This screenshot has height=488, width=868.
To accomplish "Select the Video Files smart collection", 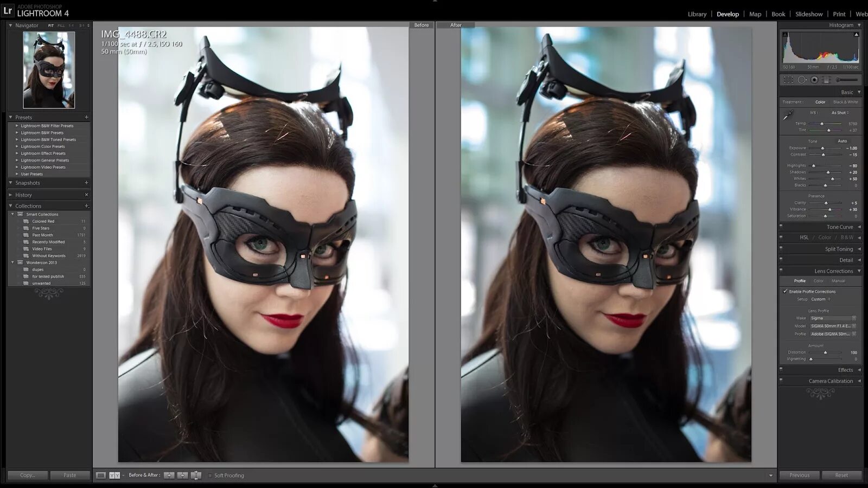I will (x=42, y=249).
